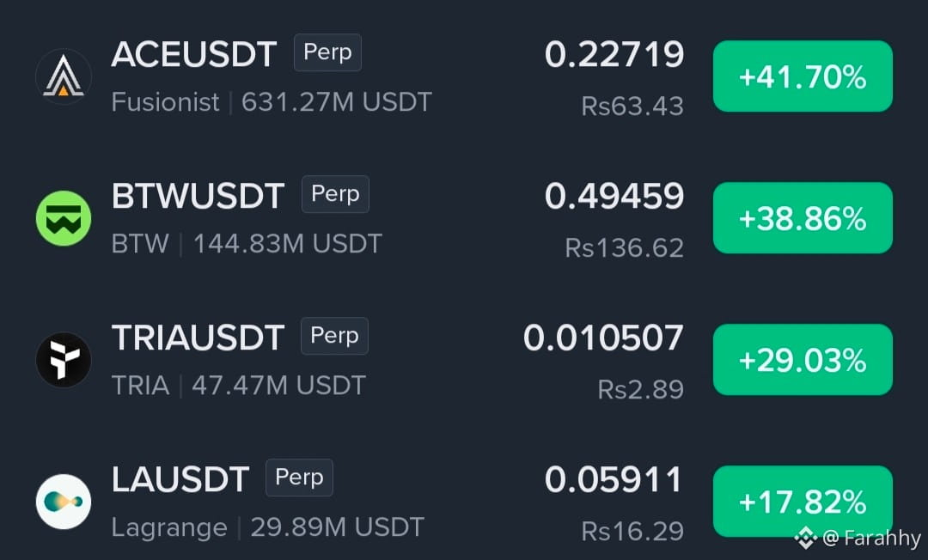Toggle the +29.03% change badge
928x560 pixels.
803,360
